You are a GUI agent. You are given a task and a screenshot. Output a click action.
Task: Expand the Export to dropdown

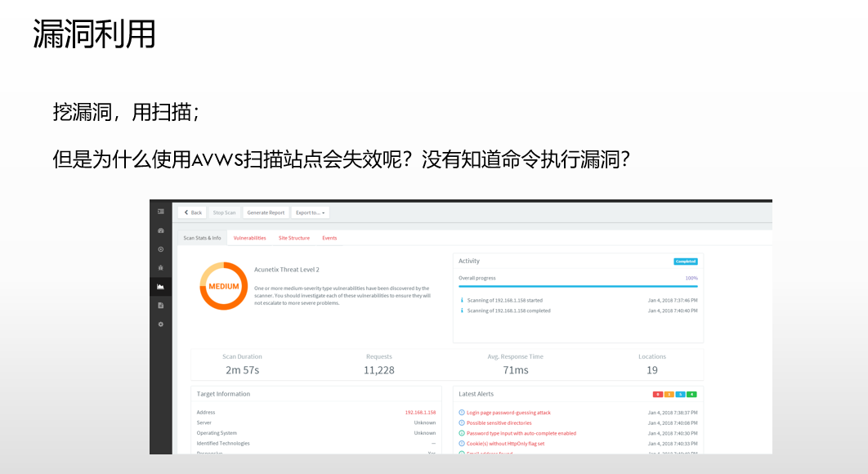[311, 212]
